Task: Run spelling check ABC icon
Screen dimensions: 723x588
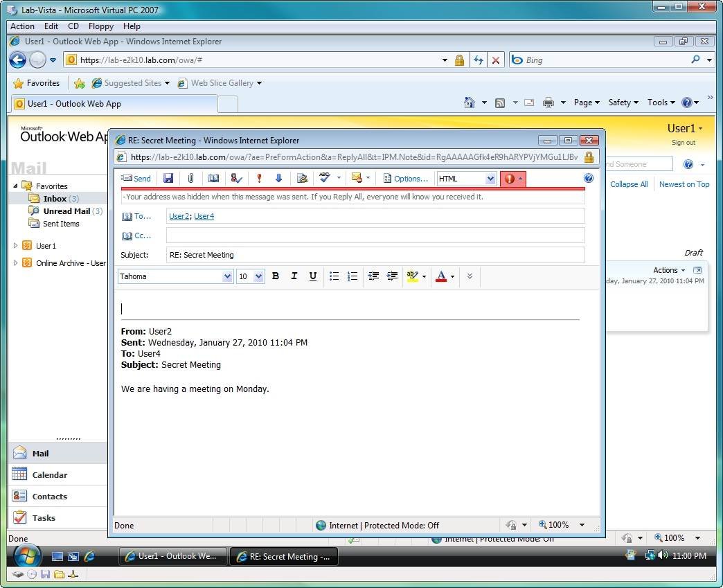Action: point(324,178)
